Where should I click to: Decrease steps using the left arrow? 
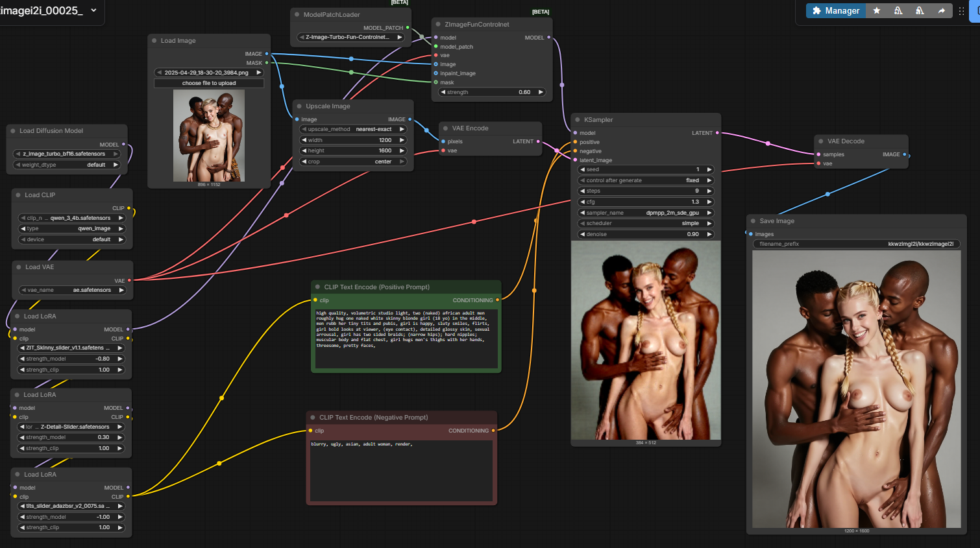pyautogui.click(x=582, y=191)
